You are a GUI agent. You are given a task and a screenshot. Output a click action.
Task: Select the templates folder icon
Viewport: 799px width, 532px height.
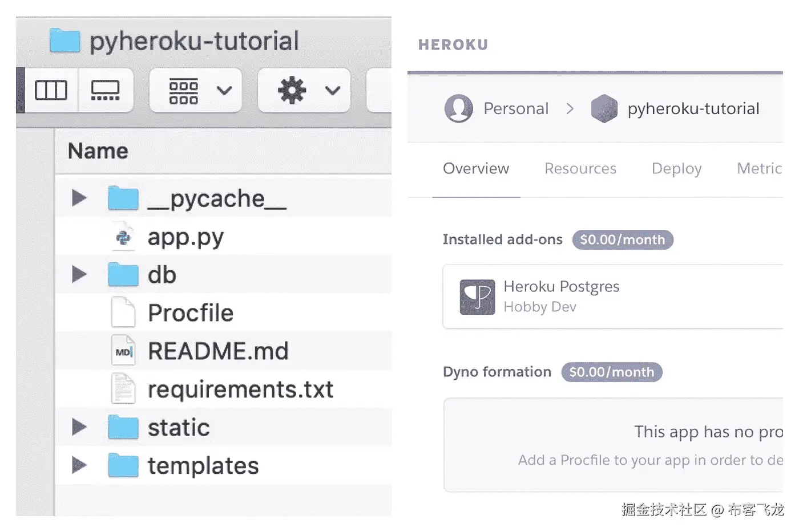coord(123,465)
